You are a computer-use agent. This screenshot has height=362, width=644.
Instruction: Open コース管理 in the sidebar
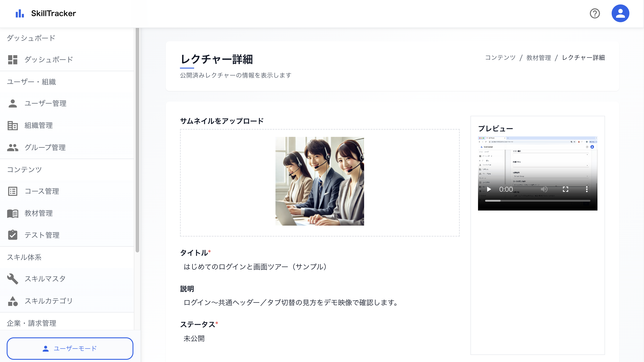coord(42,191)
